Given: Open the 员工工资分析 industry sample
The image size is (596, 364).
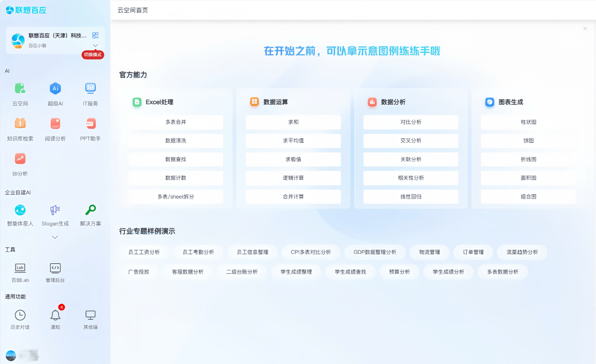Looking at the screenshot, I should click(x=144, y=252).
